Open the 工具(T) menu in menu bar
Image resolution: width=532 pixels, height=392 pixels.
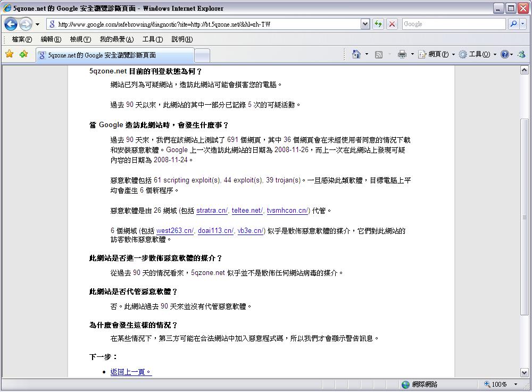tap(153, 39)
